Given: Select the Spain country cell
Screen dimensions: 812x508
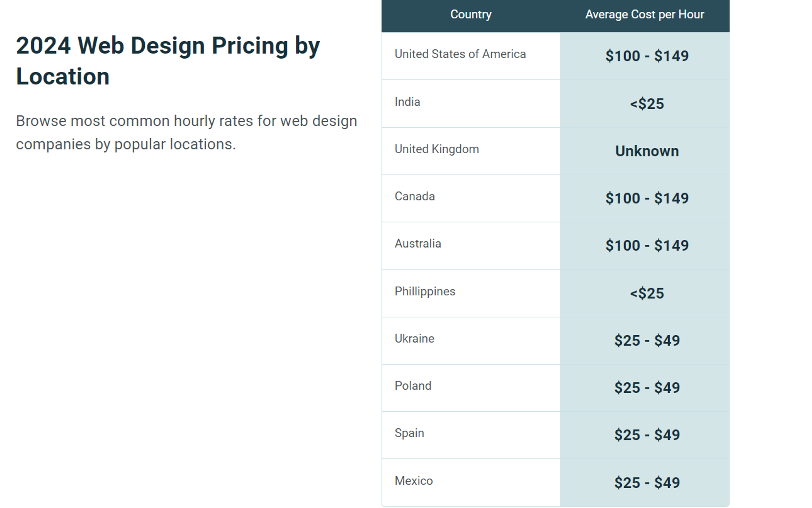Looking at the screenshot, I should (471, 435).
